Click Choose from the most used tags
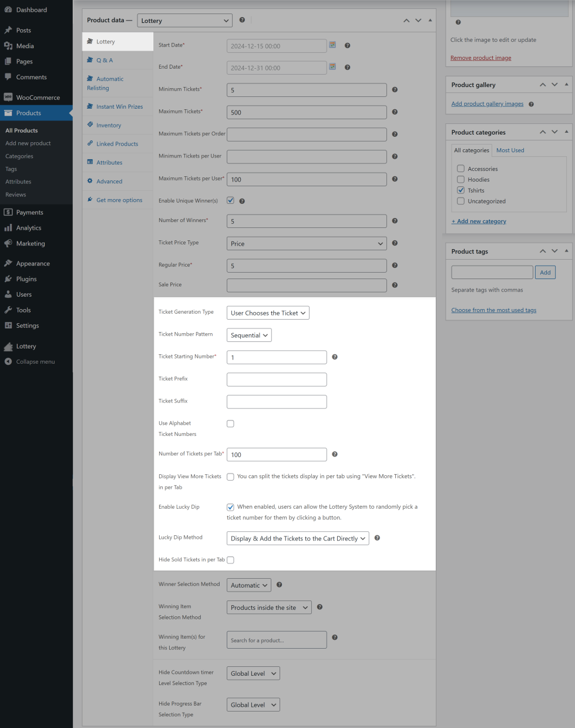The width and height of the screenshot is (575, 728). [493, 310]
